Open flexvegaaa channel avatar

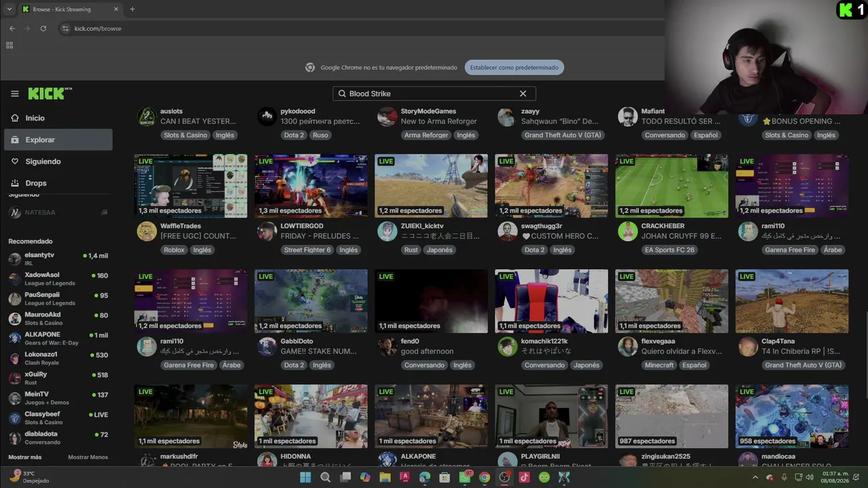628,346
